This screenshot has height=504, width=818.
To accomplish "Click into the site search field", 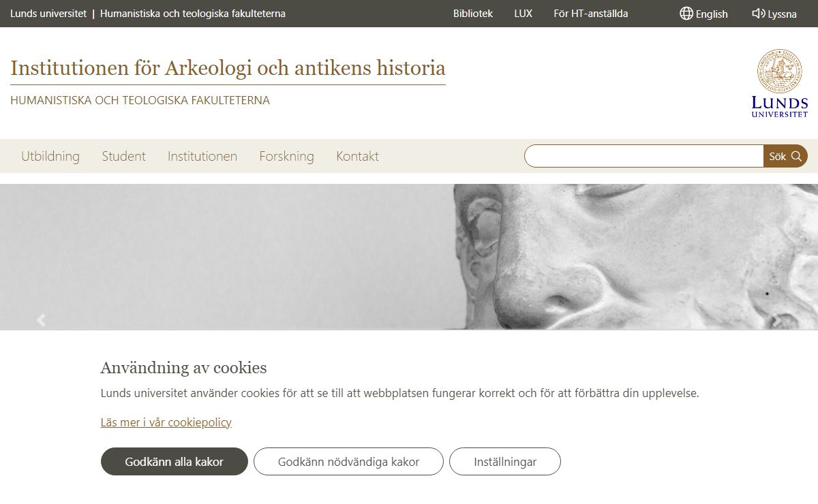I will coord(643,156).
